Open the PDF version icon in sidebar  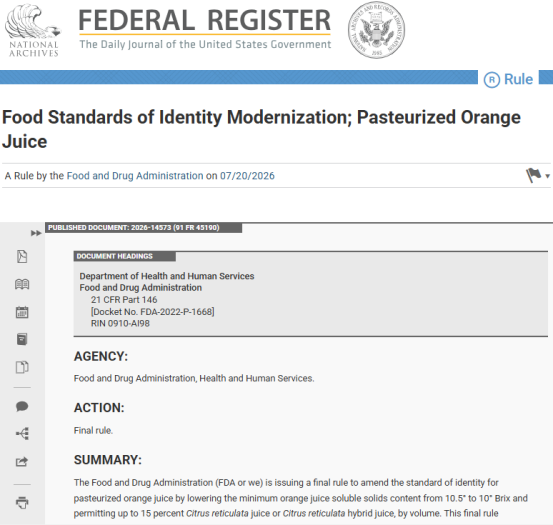point(22,256)
